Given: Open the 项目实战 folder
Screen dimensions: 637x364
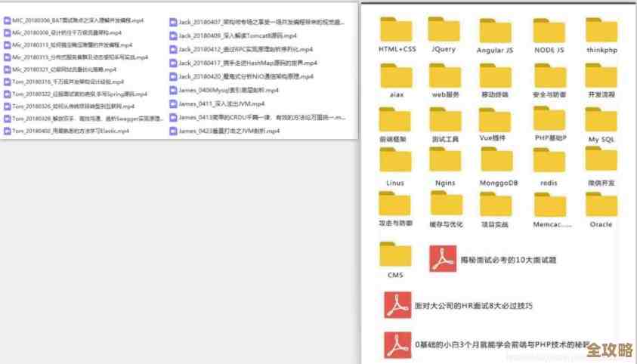Looking at the screenshot, I should tap(496, 205).
